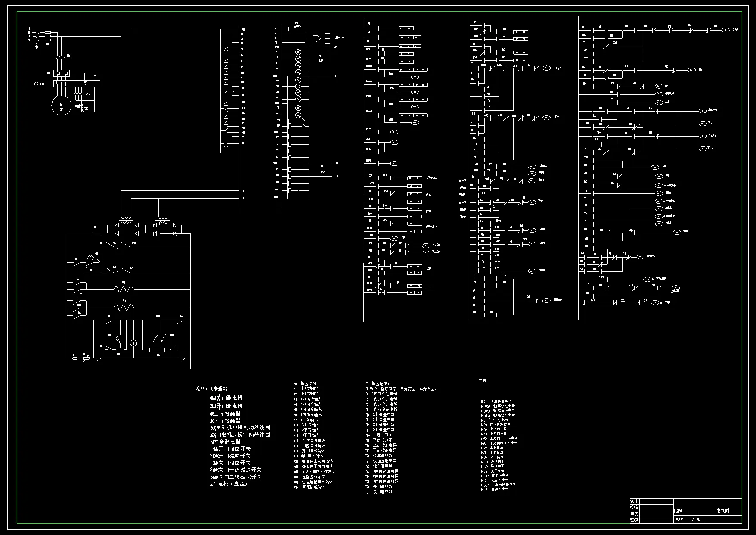Select legend line 'YJ安全继电器'

coord(225,442)
